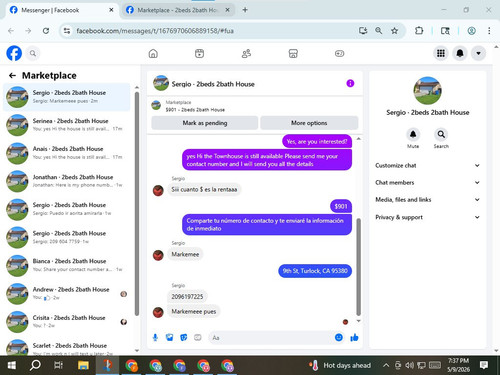Click the Markemeee pues message
Screen dimensions: 500x375
pos(194,312)
